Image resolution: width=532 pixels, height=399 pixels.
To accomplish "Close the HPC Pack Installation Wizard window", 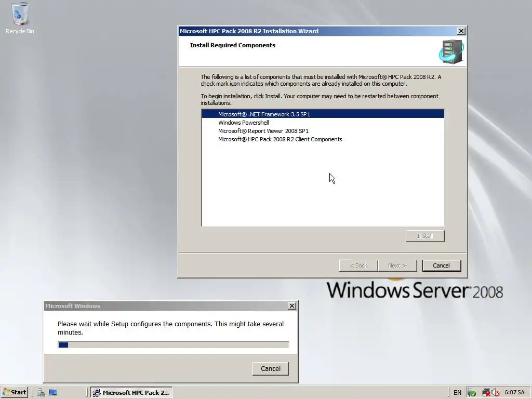I will coord(461,31).
